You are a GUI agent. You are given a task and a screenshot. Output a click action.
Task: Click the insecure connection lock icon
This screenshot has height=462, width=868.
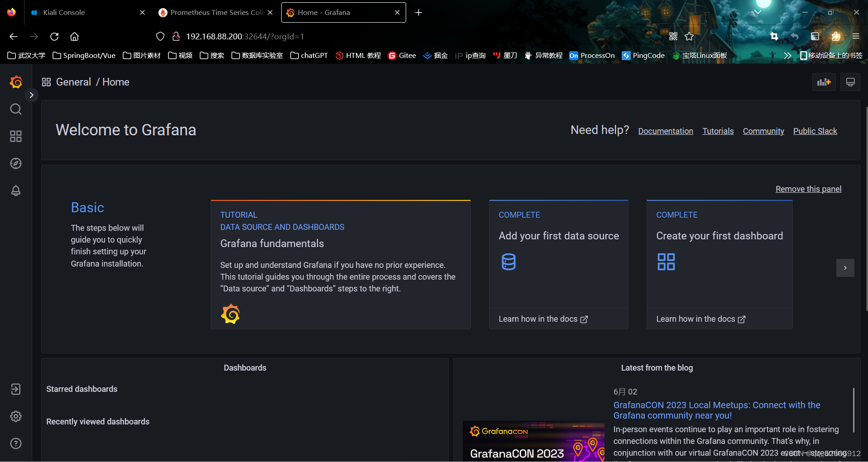pos(176,37)
